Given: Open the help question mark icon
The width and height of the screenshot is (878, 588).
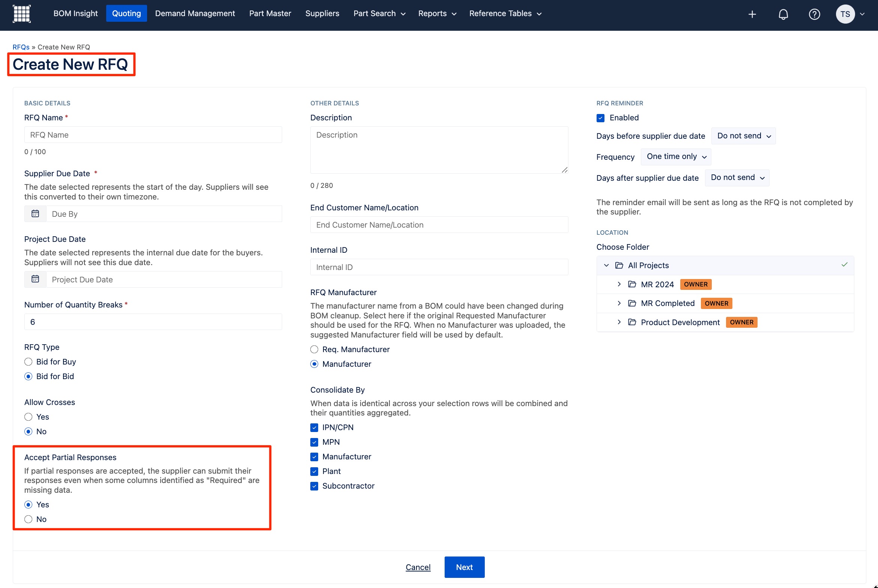Looking at the screenshot, I should tap(814, 14).
